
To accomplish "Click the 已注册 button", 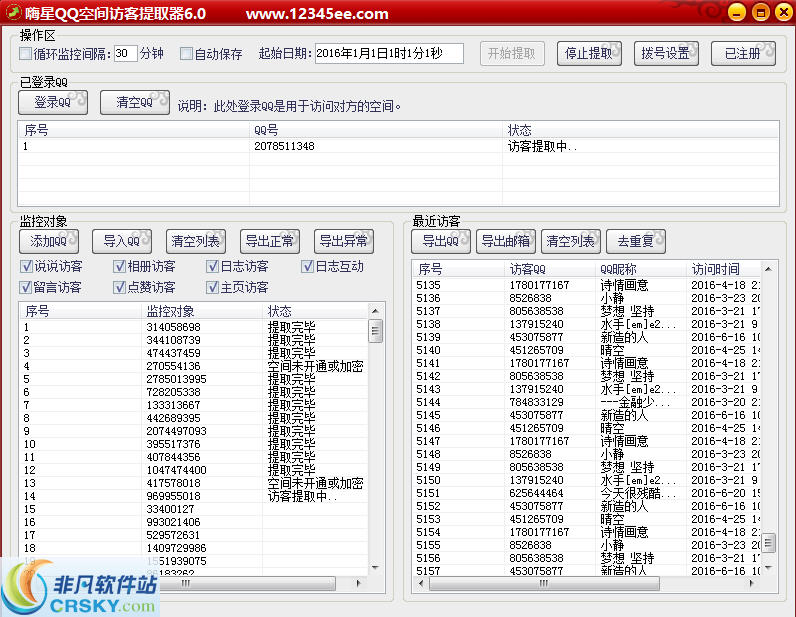I will 743,53.
